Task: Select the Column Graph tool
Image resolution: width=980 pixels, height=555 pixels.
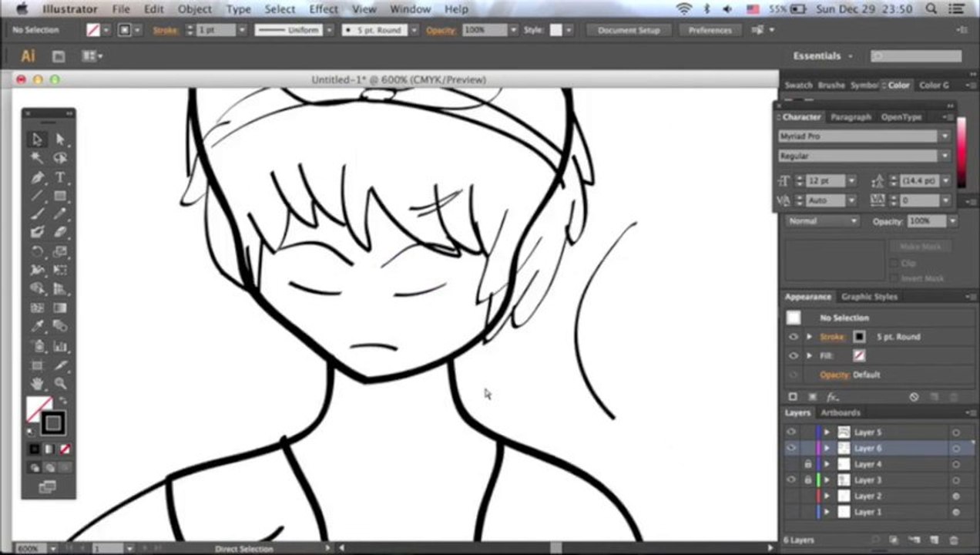Action: click(x=60, y=346)
